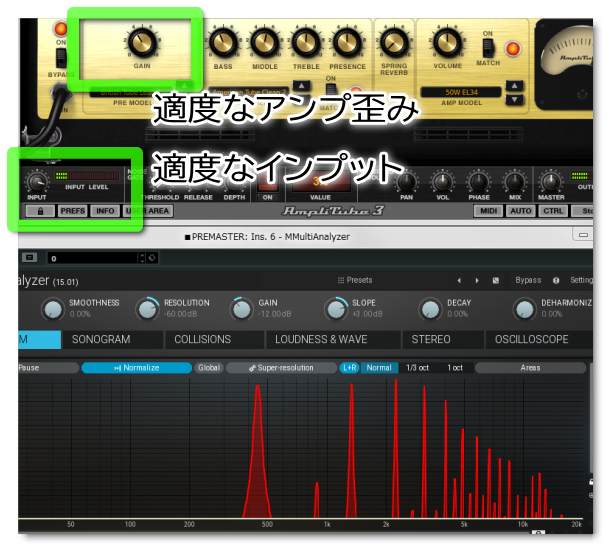Toggle the amp MATCH switch next to VOLUME
Image resolution: width=610 pixels, height=551 pixels.
point(488,48)
